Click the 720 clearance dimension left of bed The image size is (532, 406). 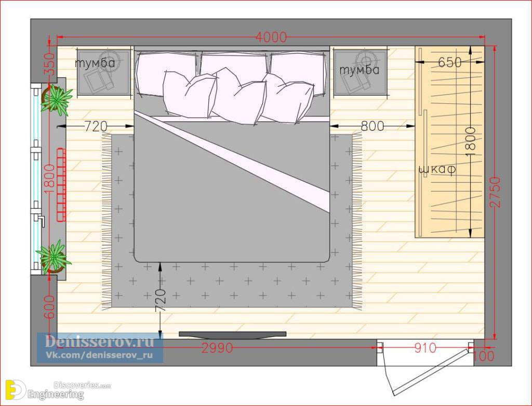coord(96,126)
